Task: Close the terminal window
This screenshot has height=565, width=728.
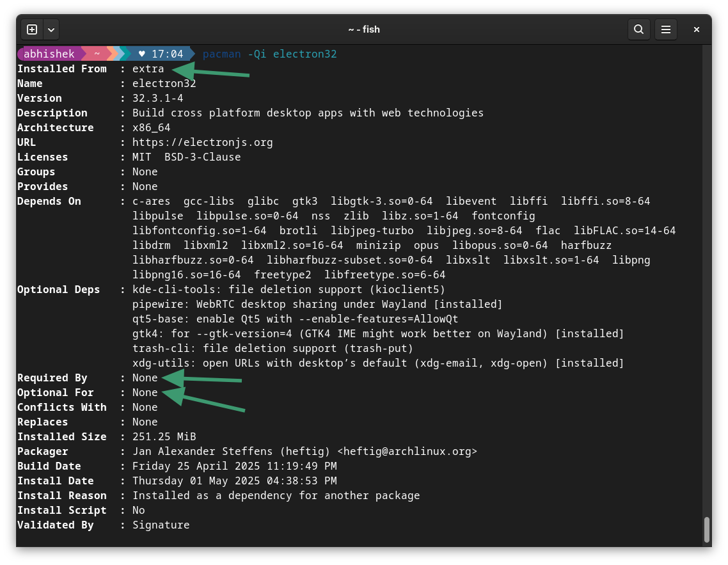Action: [697, 29]
